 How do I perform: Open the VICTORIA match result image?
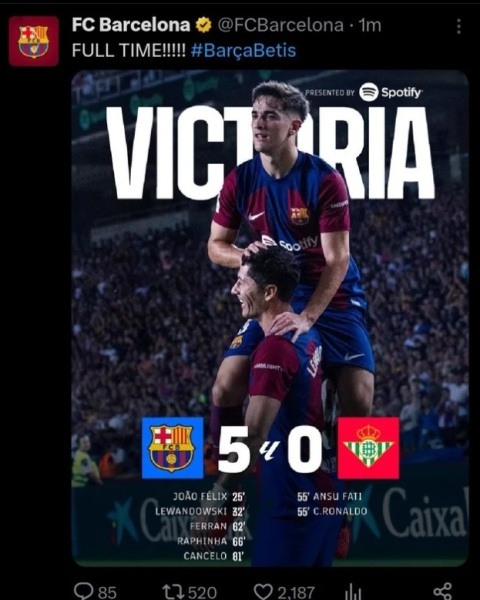click(270, 318)
